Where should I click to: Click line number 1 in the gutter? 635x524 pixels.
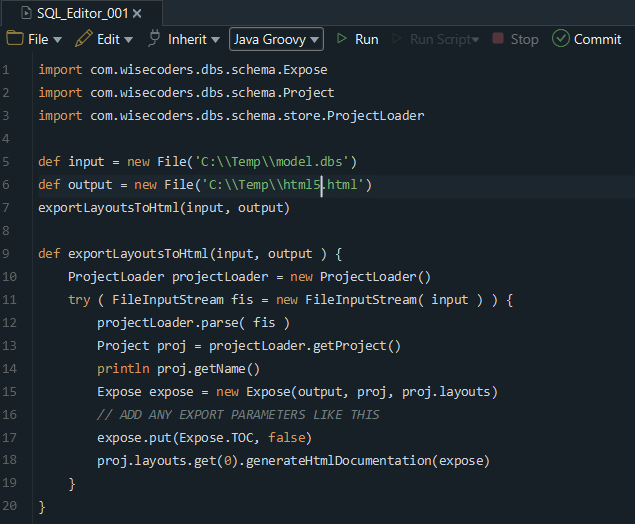(6, 70)
